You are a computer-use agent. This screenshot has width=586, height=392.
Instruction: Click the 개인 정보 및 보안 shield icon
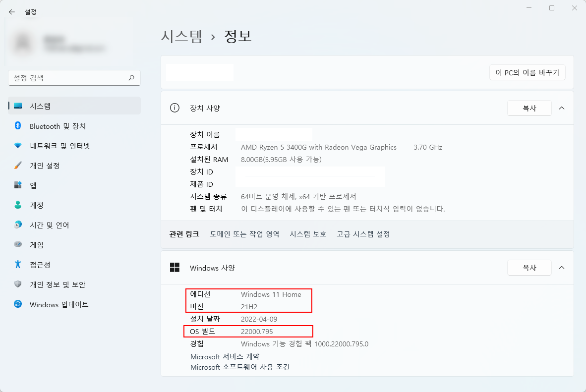click(18, 284)
